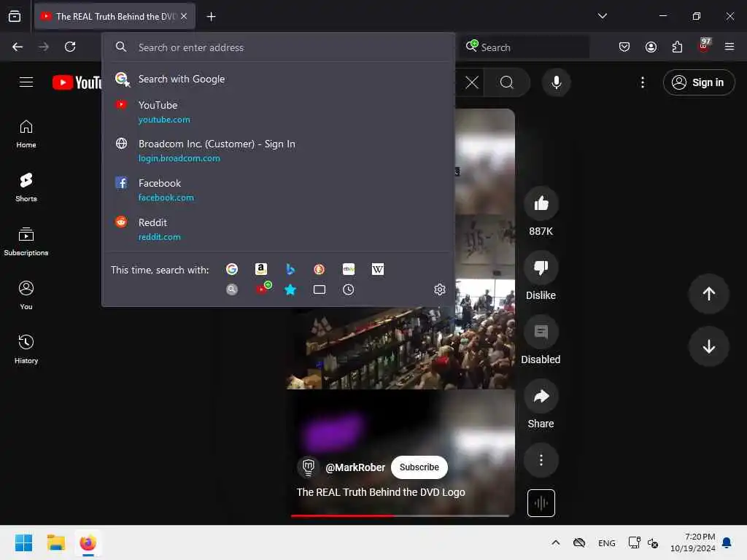Search this time with Bing icon

290,270
